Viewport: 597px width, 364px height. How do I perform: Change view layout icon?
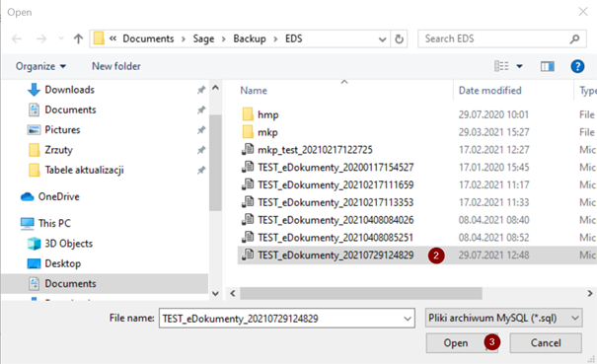[x=501, y=66]
